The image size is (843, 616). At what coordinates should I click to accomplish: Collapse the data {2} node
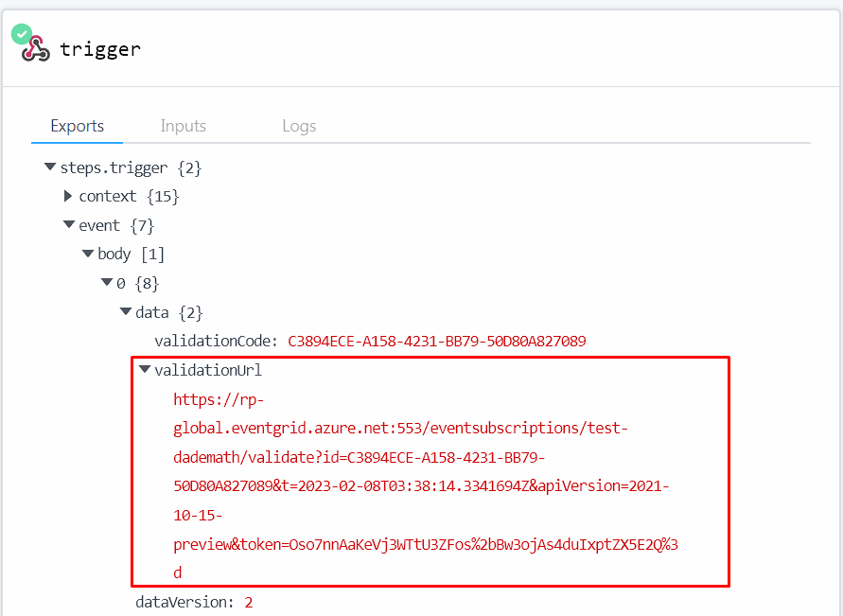point(126,310)
